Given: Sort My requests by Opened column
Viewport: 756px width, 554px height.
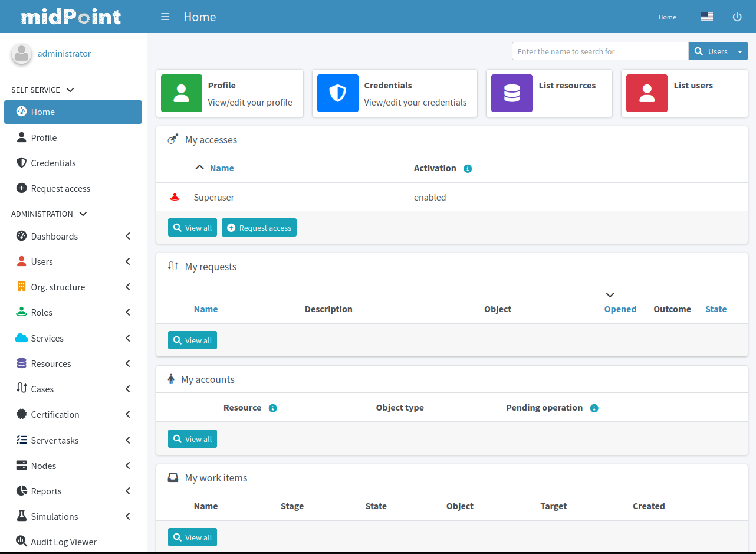Looking at the screenshot, I should click(x=620, y=309).
